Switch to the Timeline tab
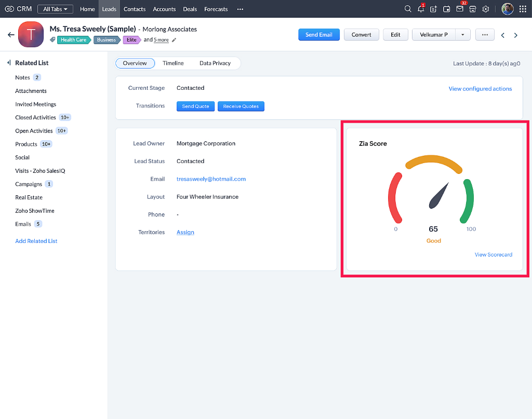Image resolution: width=532 pixels, height=419 pixels. [x=173, y=63]
